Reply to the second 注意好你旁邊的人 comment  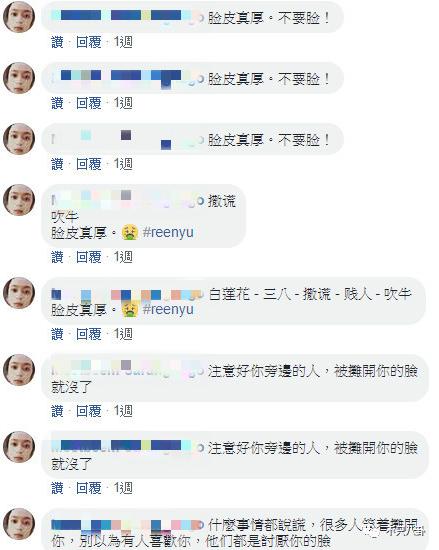[x=89, y=488]
